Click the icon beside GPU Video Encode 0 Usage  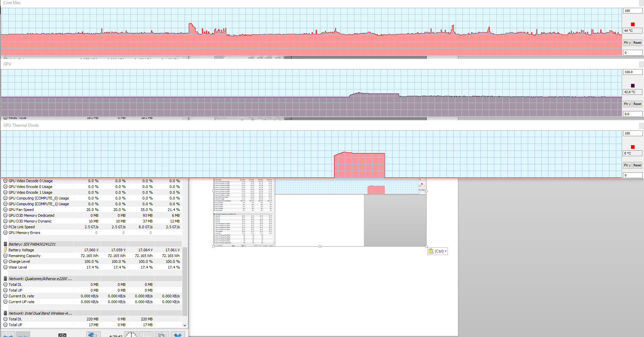5,187
